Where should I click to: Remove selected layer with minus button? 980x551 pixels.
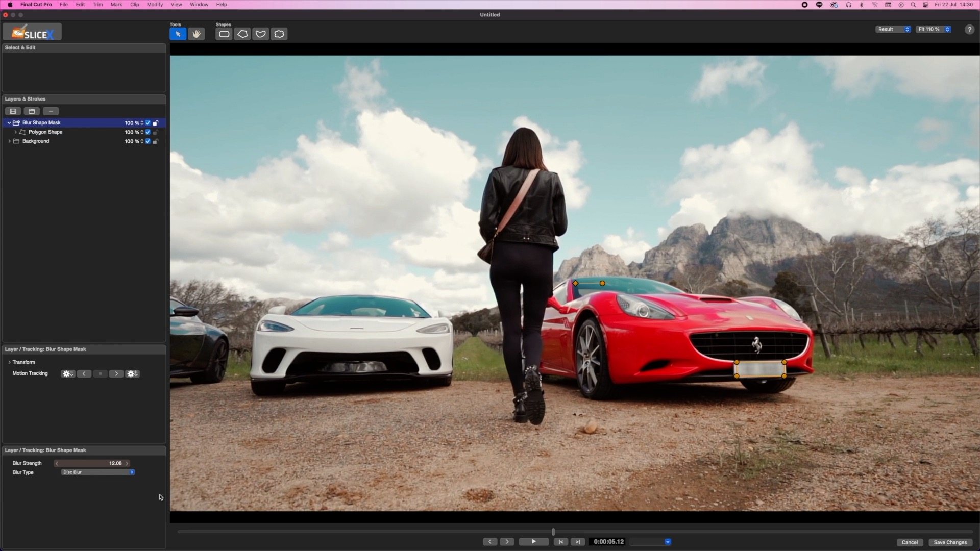pos(51,111)
